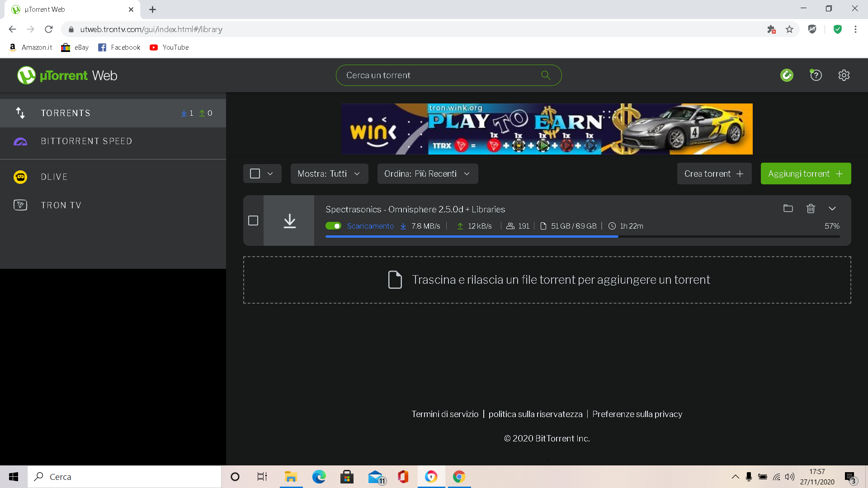Click the Chrome extensions puzzle icon

point(771,29)
